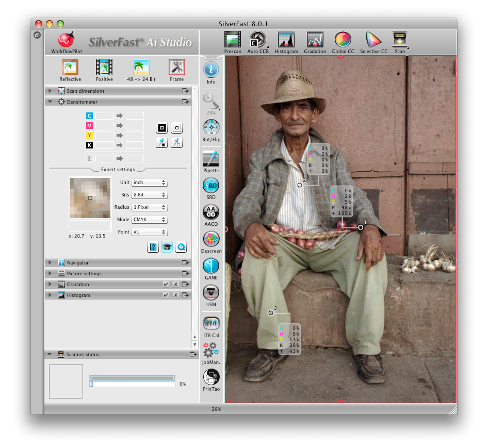Toggle the Positive film mode button
The image size is (488, 448).
(x=104, y=68)
